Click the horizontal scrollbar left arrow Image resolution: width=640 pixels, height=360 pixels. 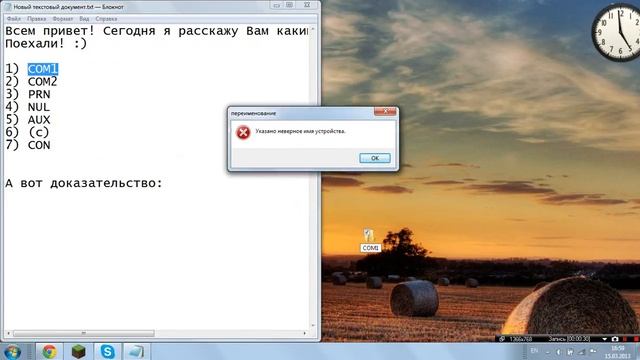8,333
